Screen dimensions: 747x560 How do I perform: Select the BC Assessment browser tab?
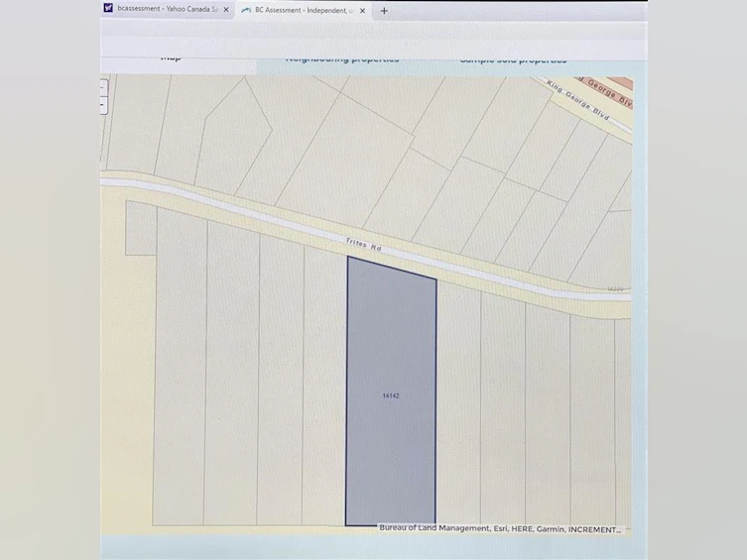[303, 10]
